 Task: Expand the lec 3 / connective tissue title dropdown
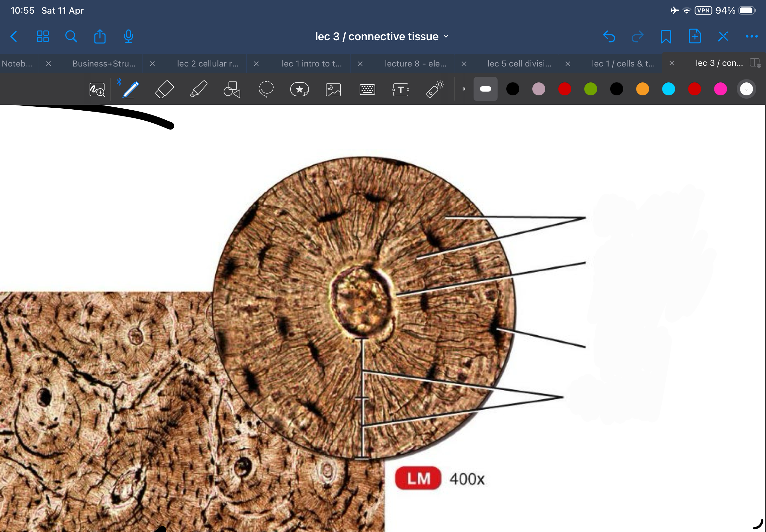pos(382,36)
